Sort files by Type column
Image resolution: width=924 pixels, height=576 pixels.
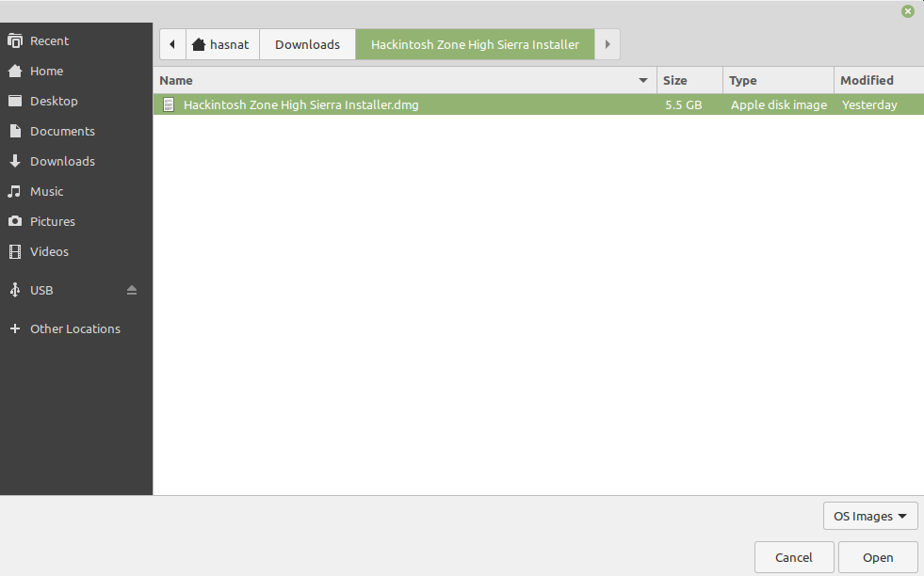coord(778,80)
